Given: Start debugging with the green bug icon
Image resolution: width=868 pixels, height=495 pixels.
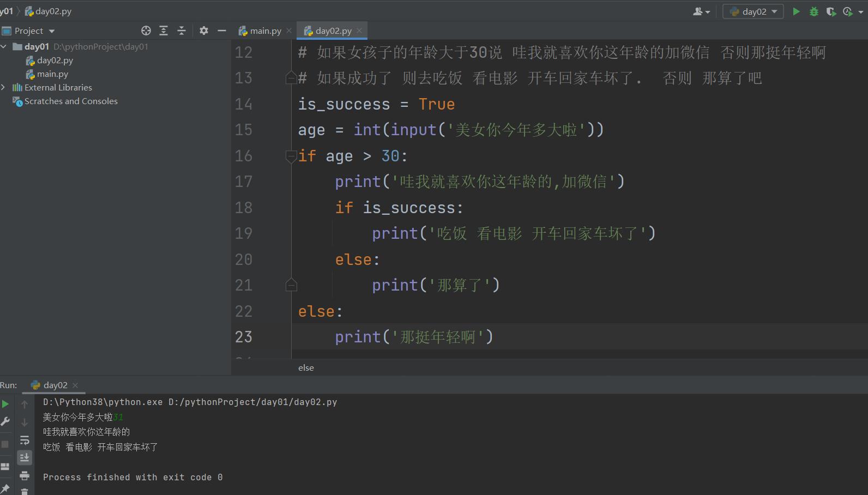Looking at the screenshot, I should [x=814, y=11].
